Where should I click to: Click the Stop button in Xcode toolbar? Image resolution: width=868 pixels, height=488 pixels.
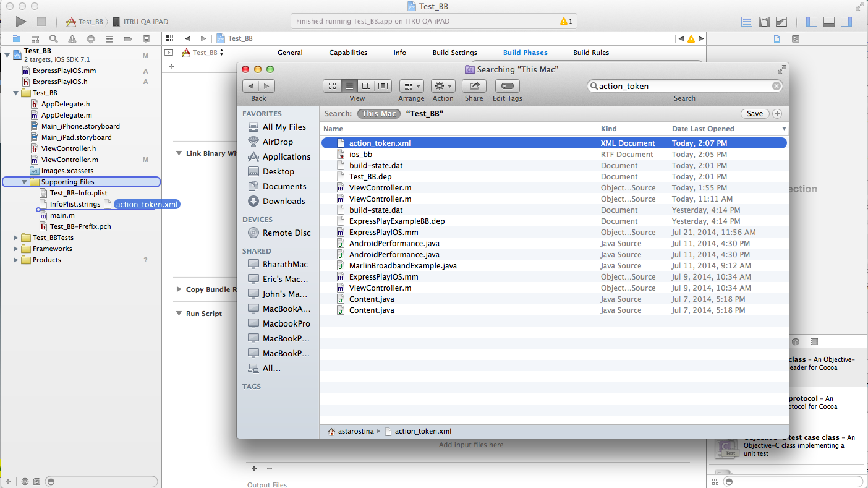pos(41,22)
